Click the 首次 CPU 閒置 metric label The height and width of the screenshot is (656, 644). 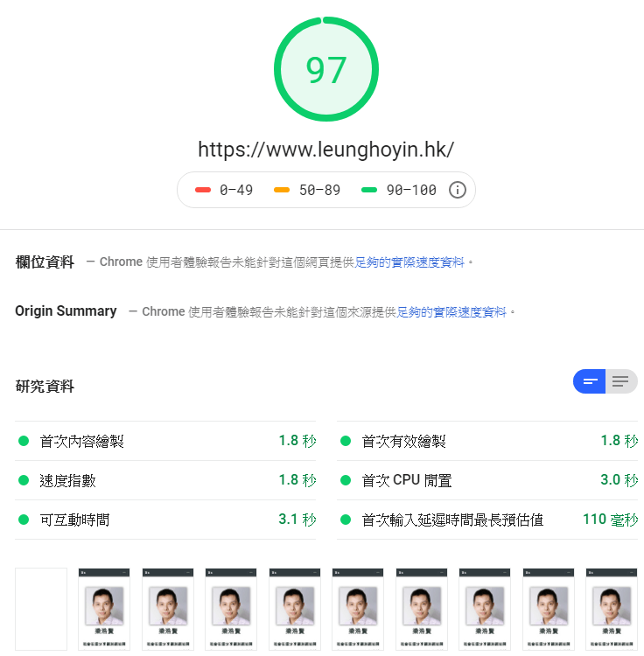pos(407,480)
